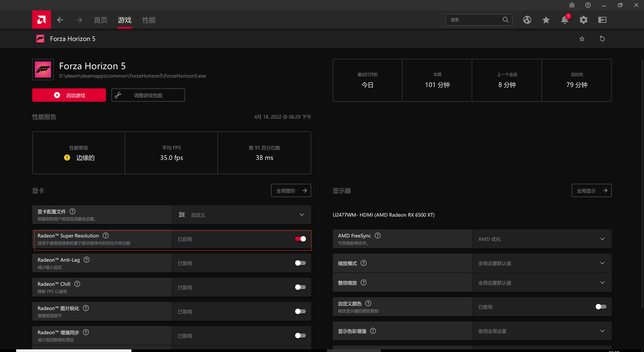This screenshot has width=644, height=352.
Task: Open 全局显示 settings
Action: (x=592, y=190)
